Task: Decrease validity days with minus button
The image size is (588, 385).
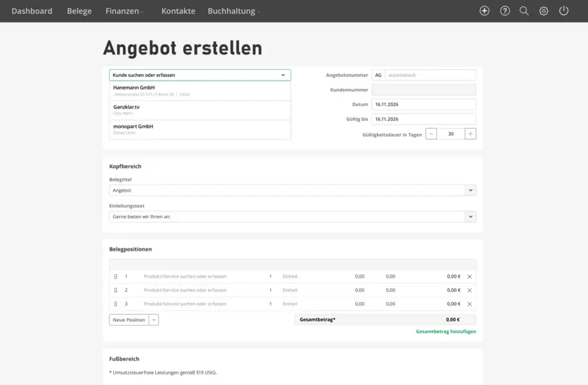Action: tap(431, 134)
